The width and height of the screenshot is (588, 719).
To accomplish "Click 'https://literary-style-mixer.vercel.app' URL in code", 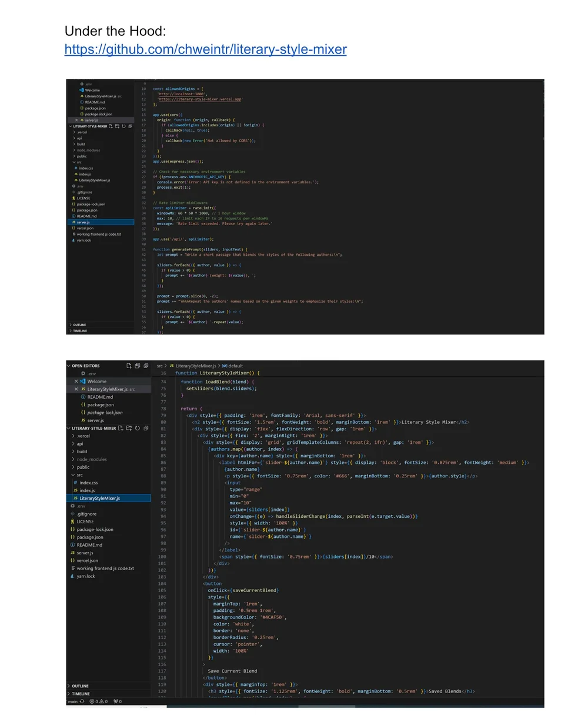I will pyautogui.click(x=201, y=99).
